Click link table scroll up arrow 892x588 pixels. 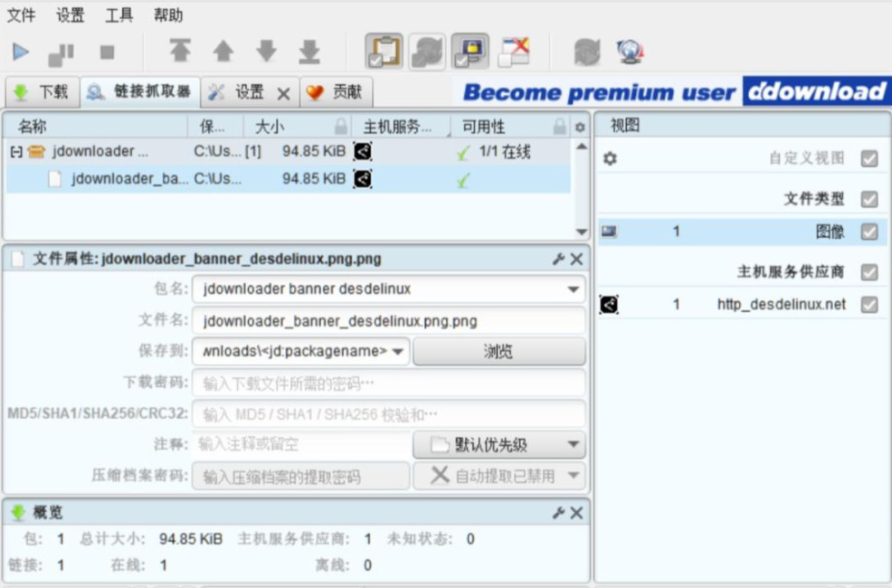coord(582,147)
